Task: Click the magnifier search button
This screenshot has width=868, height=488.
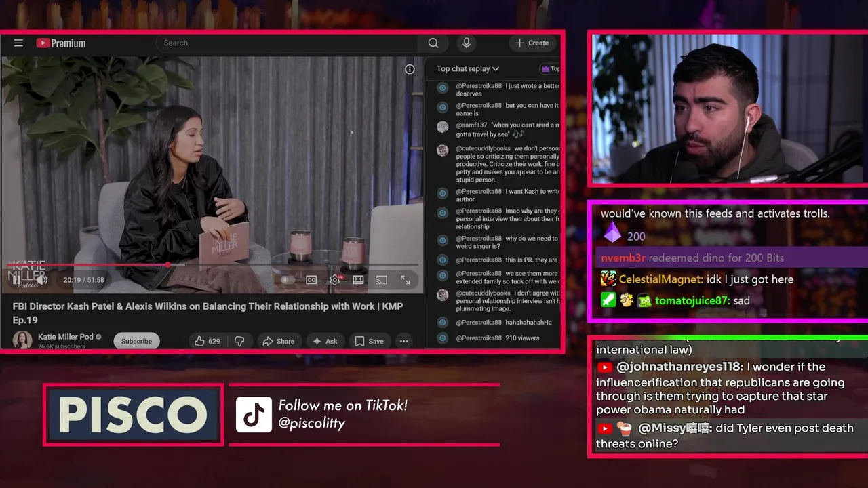Action: [x=433, y=43]
